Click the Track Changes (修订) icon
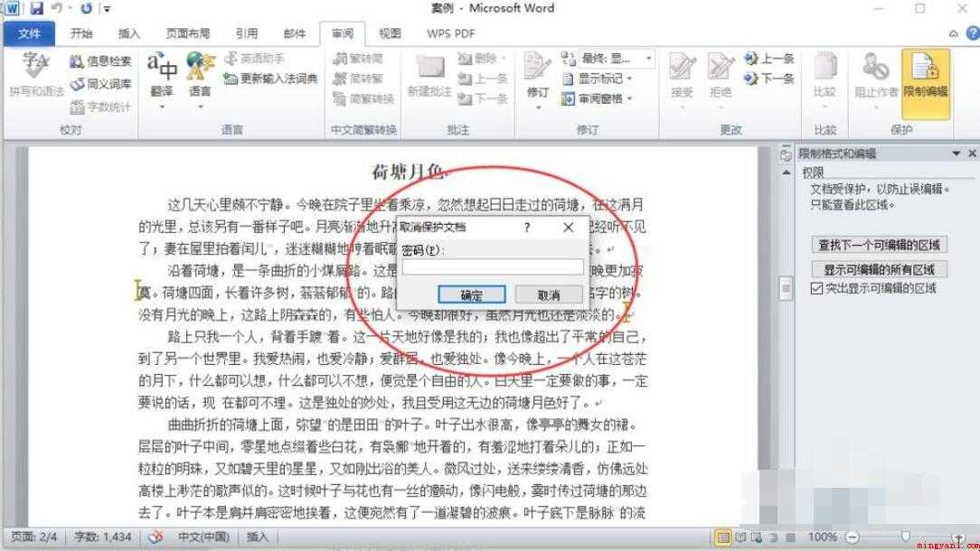 click(538, 78)
